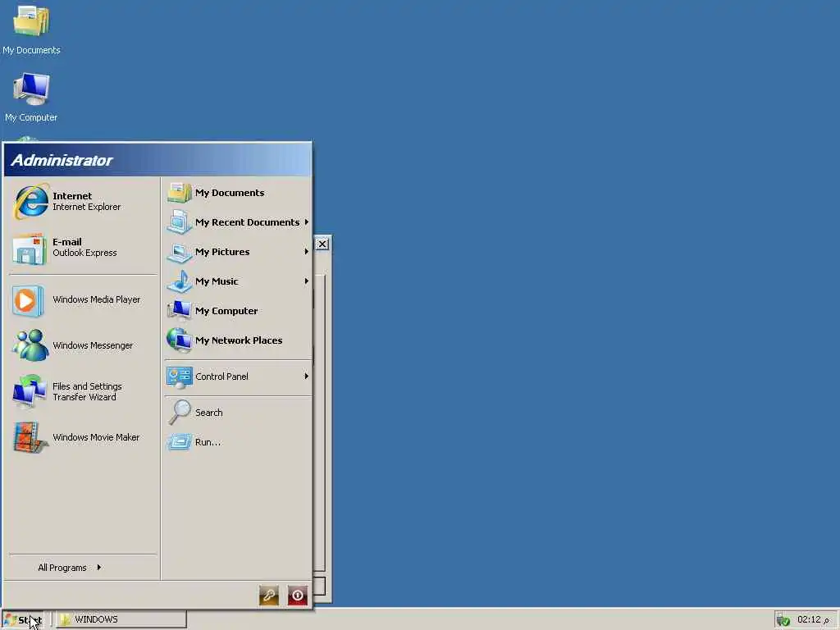Open Control Panel icon
This screenshot has width=840, height=630.
180,377
